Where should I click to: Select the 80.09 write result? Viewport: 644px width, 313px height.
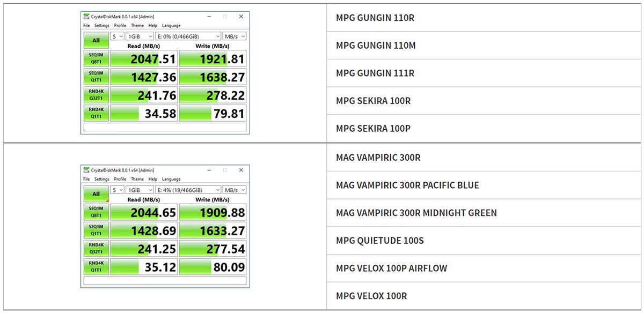[213, 267]
